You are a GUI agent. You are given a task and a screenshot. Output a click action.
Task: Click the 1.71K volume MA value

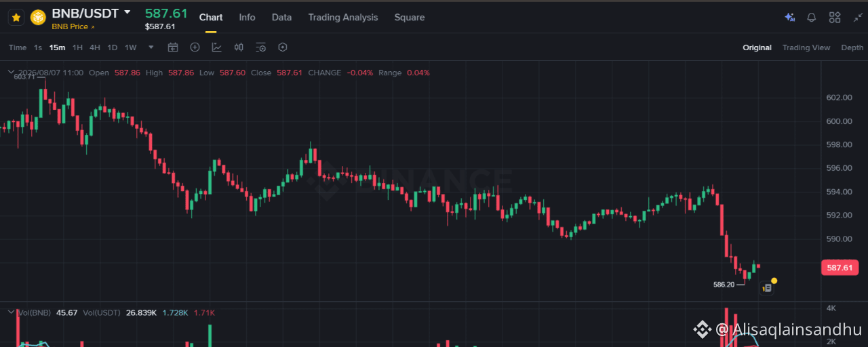[x=204, y=312]
